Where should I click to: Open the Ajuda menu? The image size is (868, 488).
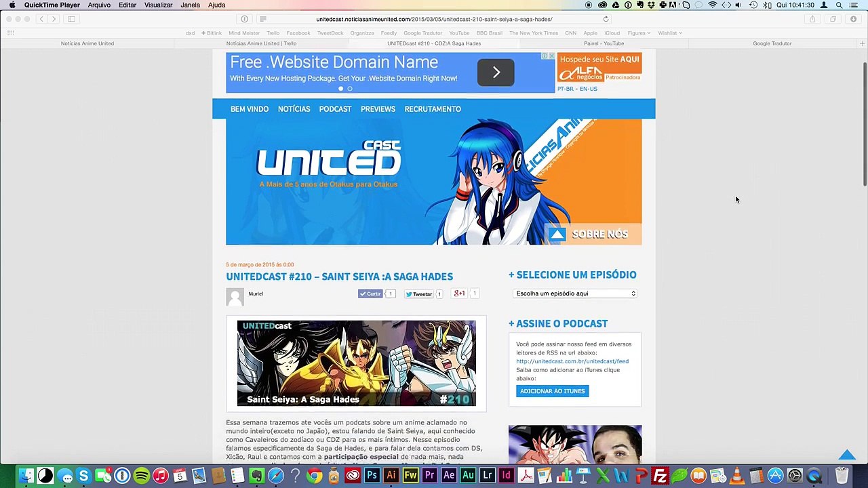(x=216, y=5)
